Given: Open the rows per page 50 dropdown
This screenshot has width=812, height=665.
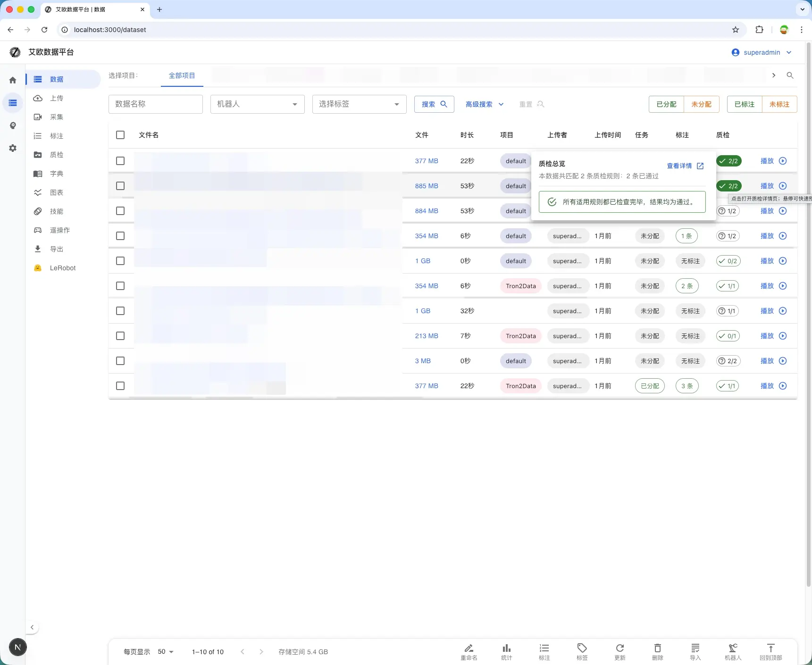Looking at the screenshot, I should point(166,652).
